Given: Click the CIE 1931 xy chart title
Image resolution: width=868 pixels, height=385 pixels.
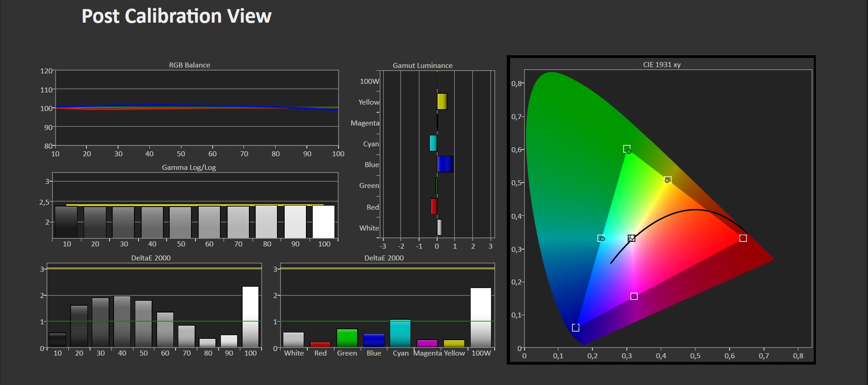Looking at the screenshot, I should pos(662,65).
